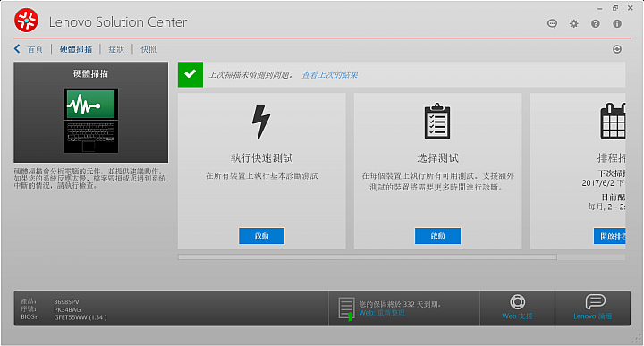Click the 硬體掃描 panel title
Screen dimensions: 644x346
[x=90, y=74]
